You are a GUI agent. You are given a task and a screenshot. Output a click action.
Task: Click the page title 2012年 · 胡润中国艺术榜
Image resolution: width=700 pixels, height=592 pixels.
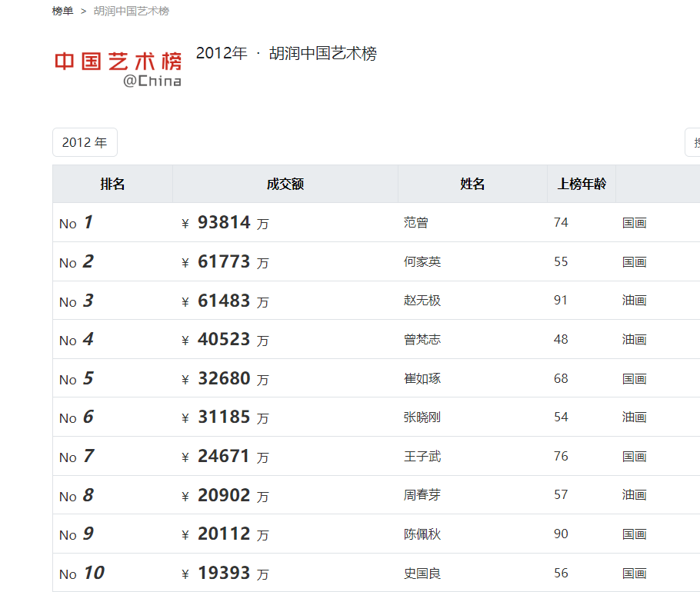[286, 54]
